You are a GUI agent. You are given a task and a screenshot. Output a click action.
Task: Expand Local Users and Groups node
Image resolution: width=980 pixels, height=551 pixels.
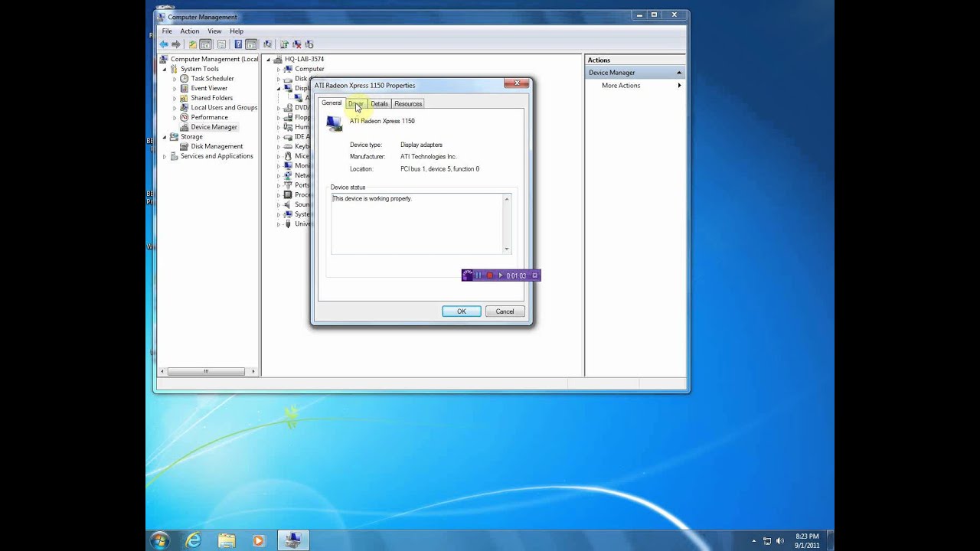point(175,108)
